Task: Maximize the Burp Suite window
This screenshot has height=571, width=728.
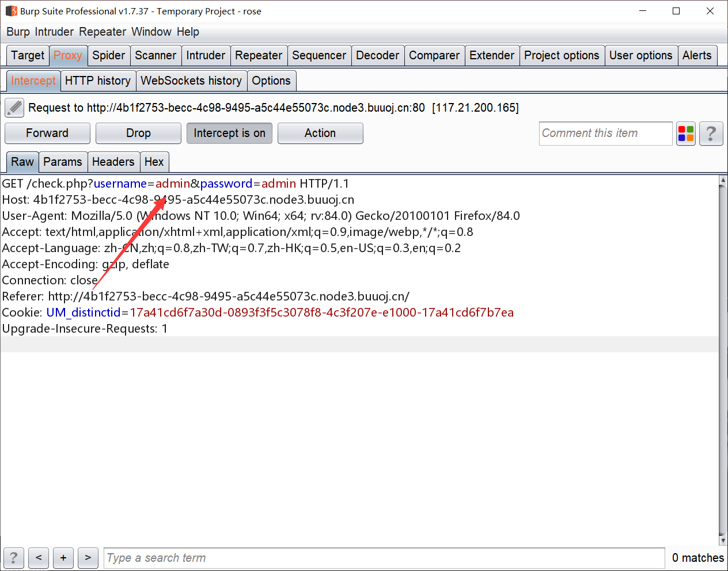Action: click(x=677, y=11)
